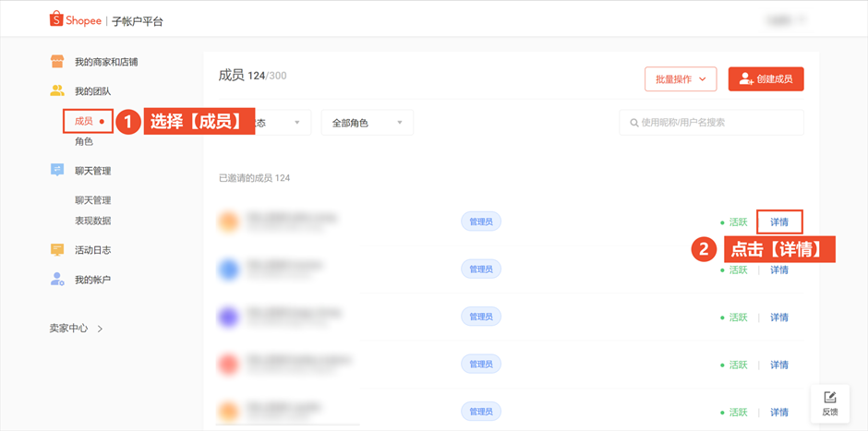Open 详情 for the fourth member
The height and width of the screenshot is (431, 868).
[779, 365]
